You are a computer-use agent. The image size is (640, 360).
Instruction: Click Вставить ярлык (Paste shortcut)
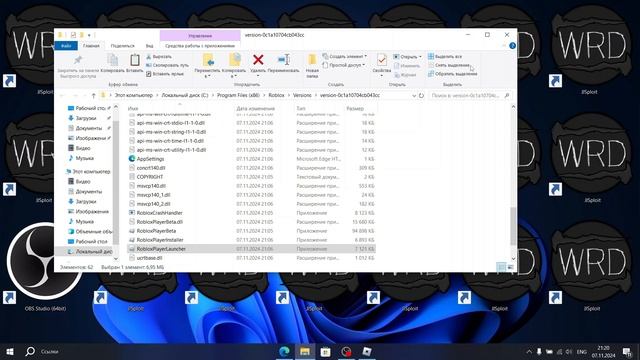point(165,74)
